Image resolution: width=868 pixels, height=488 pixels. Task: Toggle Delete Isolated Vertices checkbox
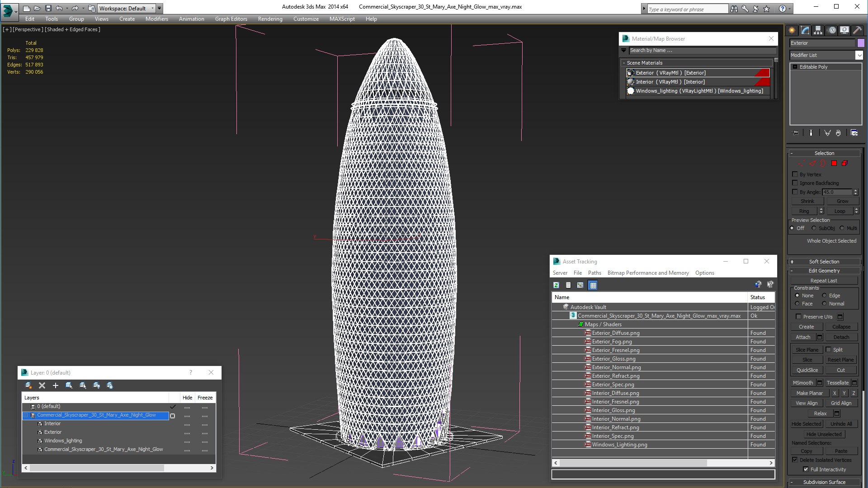pos(795,460)
